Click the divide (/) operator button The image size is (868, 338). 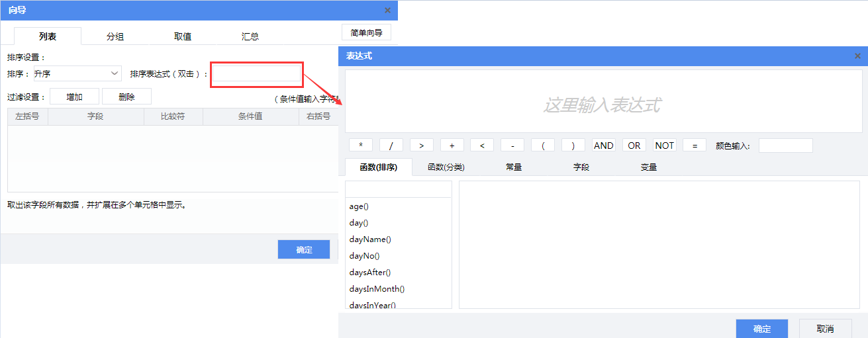(x=391, y=146)
